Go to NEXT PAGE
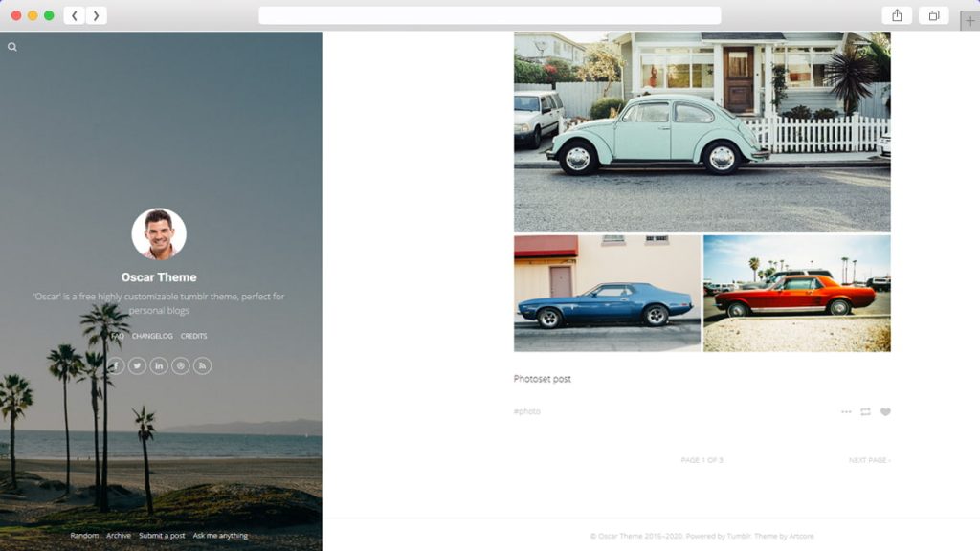 (869, 460)
